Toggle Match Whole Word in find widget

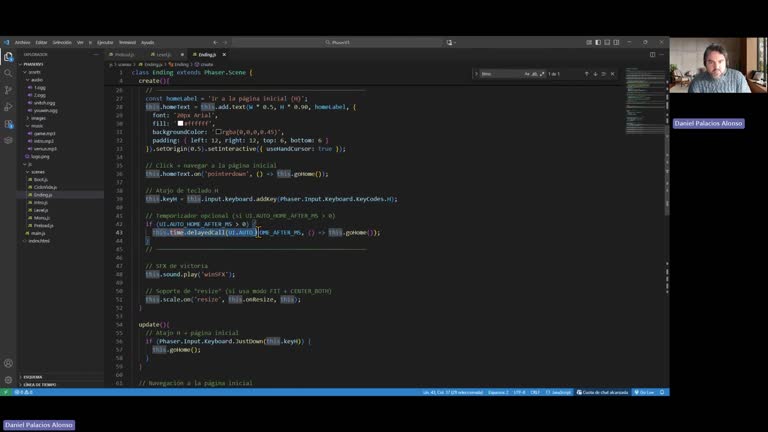click(534, 74)
